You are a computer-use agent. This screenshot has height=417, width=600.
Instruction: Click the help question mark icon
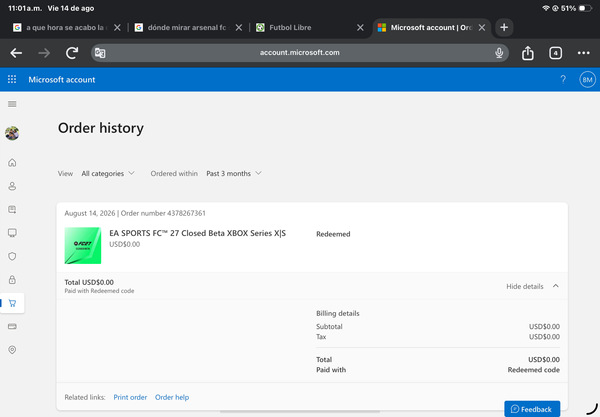click(563, 79)
